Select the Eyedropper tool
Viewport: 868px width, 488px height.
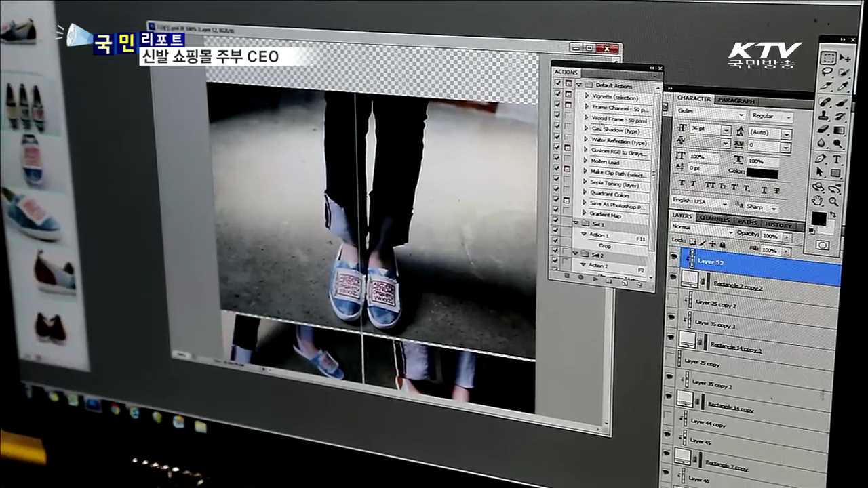tap(843, 87)
